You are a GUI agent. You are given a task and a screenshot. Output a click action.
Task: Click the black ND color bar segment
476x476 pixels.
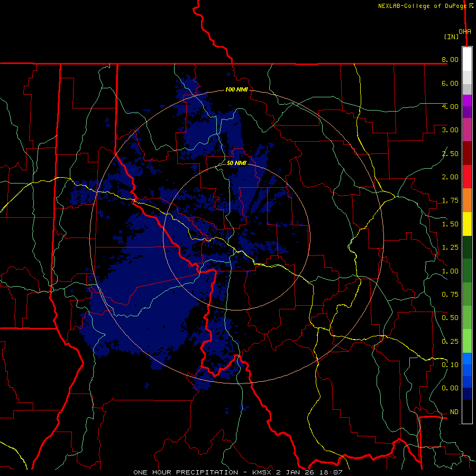click(x=467, y=411)
